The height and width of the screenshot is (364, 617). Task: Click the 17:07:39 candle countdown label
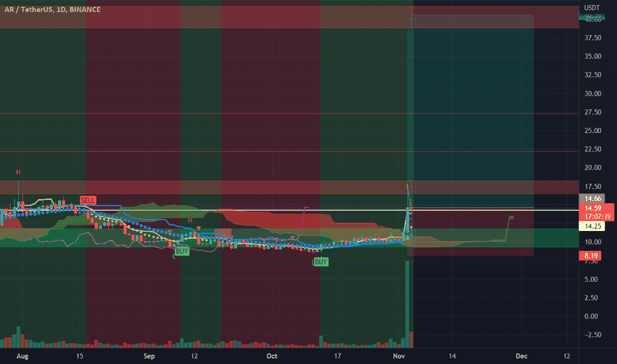point(597,216)
